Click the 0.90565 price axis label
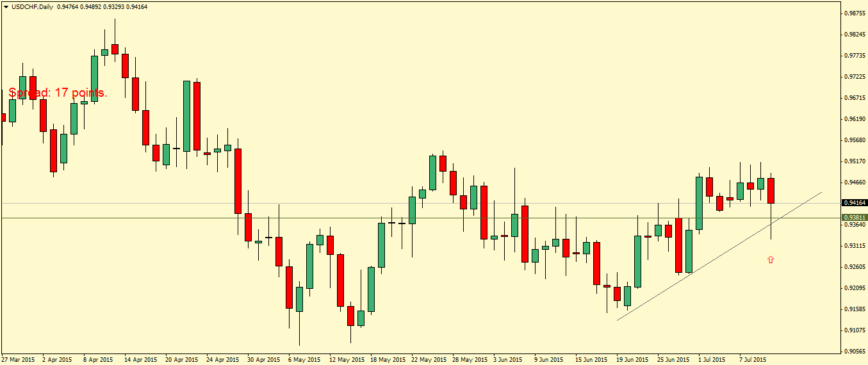The image size is (868, 365). pos(855,351)
